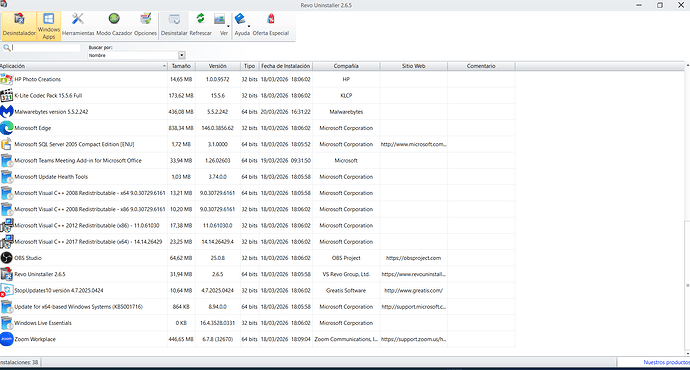Select the Windows Live Essentials icon

click(x=7, y=323)
